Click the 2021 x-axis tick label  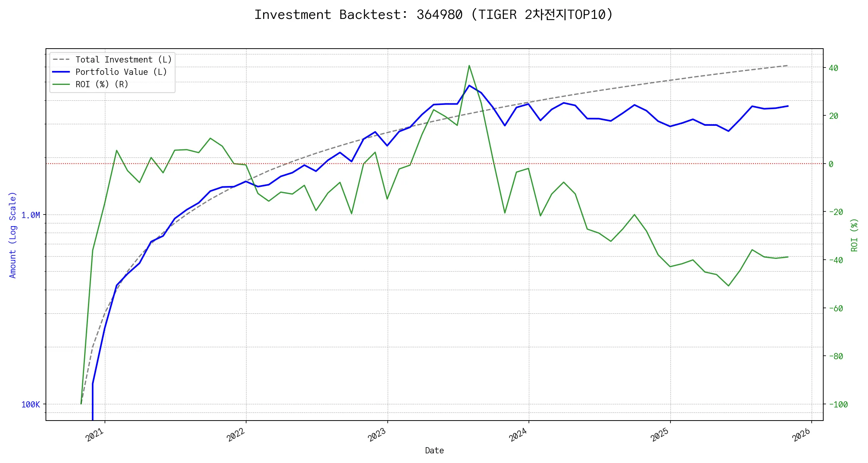coord(95,435)
